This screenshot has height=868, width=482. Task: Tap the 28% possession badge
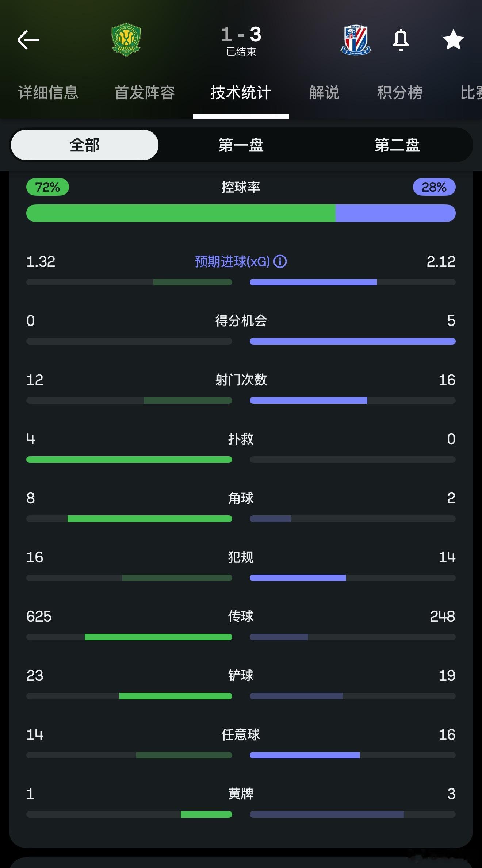coord(434,187)
